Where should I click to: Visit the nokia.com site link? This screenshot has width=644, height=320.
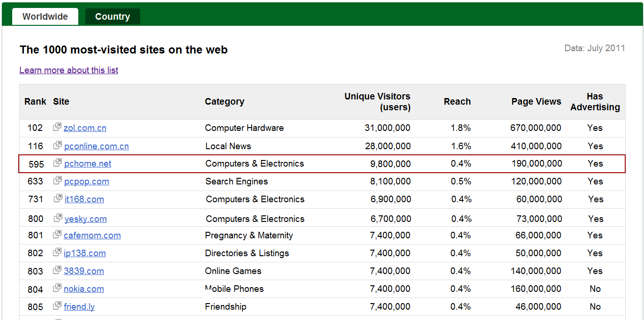(84, 289)
